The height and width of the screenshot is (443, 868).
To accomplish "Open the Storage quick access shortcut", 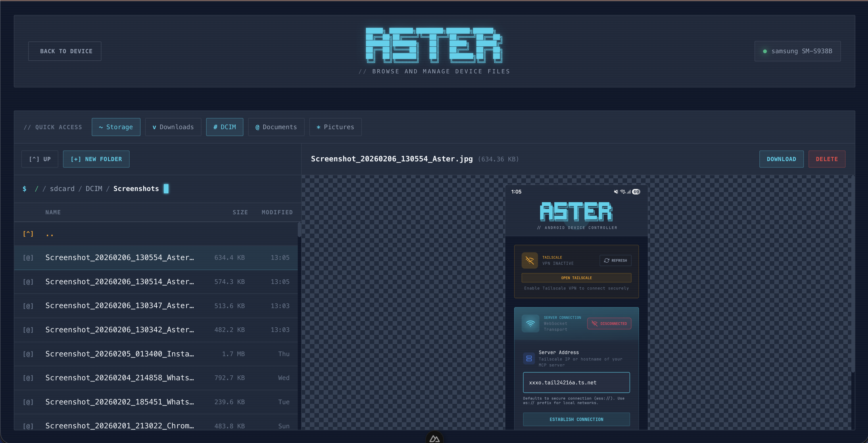I will [116, 127].
